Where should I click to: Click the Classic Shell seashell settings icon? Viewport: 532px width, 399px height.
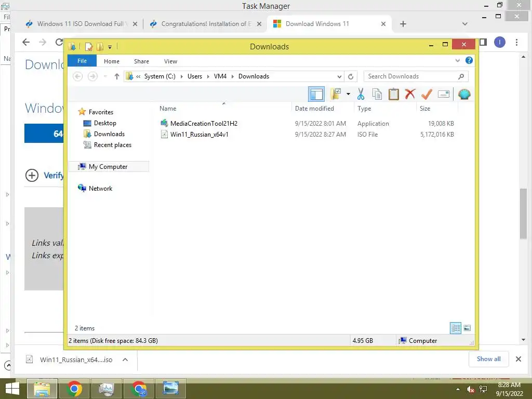(x=464, y=94)
